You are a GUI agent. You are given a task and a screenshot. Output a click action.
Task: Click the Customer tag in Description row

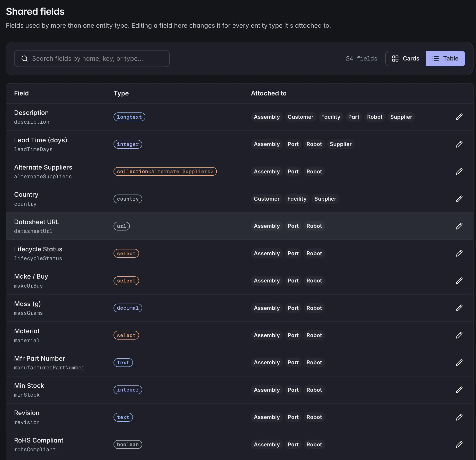[300, 117]
